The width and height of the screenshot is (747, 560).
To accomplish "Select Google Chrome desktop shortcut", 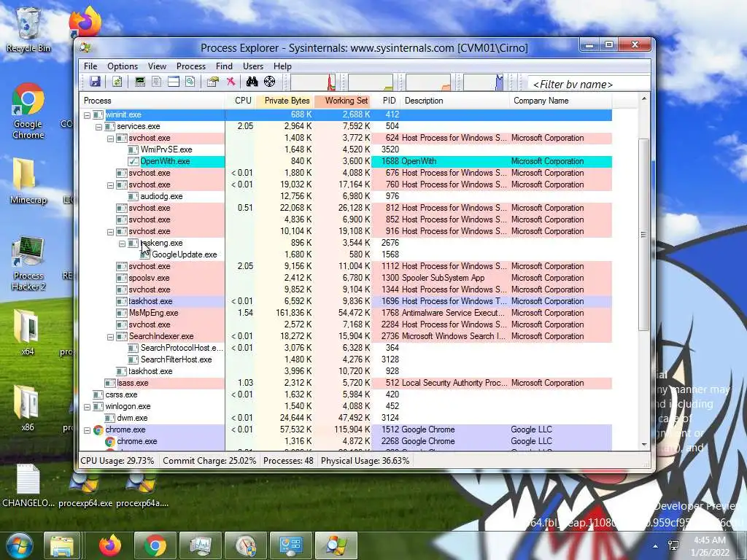I will click(28, 112).
